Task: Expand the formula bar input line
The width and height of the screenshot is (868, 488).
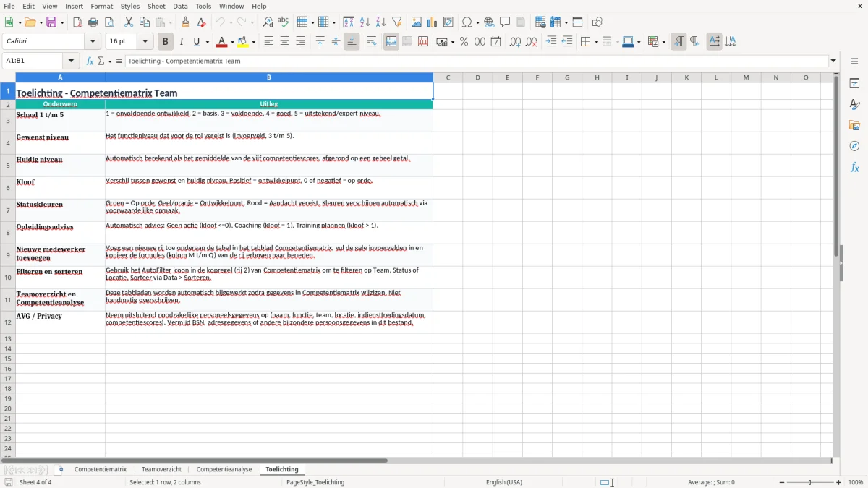Action: [833, 61]
